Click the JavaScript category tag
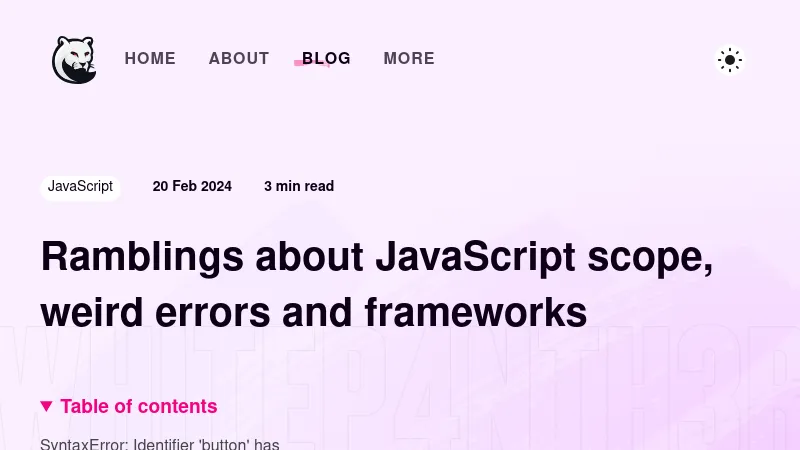 point(80,187)
